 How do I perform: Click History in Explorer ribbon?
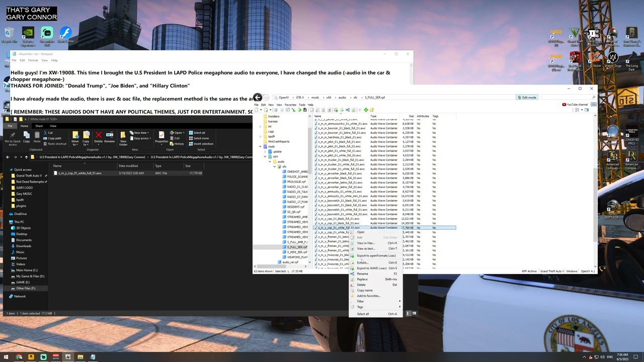(177, 144)
